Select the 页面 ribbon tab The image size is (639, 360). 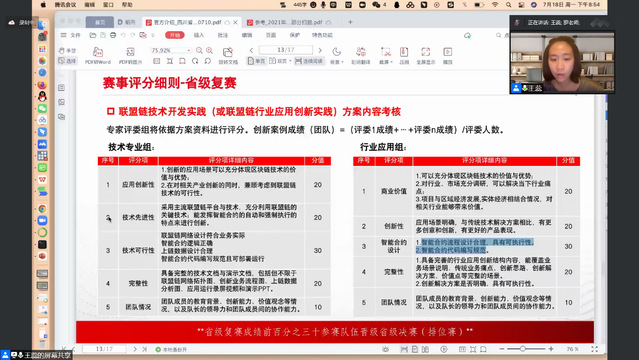(271, 35)
